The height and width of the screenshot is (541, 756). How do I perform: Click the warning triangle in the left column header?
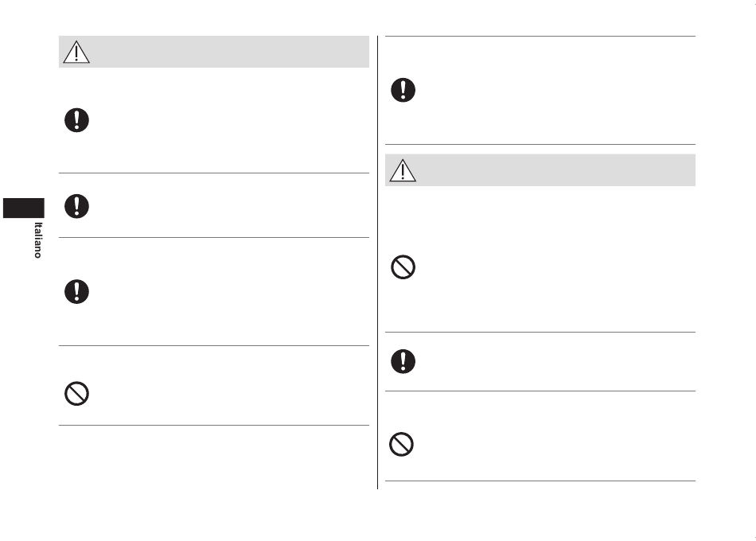(76, 52)
